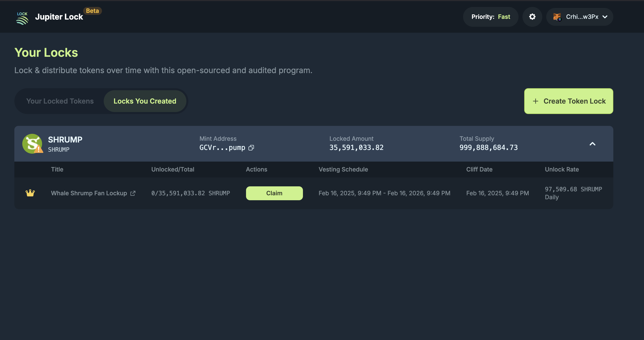This screenshot has width=644, height=340.
Task: Collapse the SHRUMP lock section chevron
Action: [593, 144]
